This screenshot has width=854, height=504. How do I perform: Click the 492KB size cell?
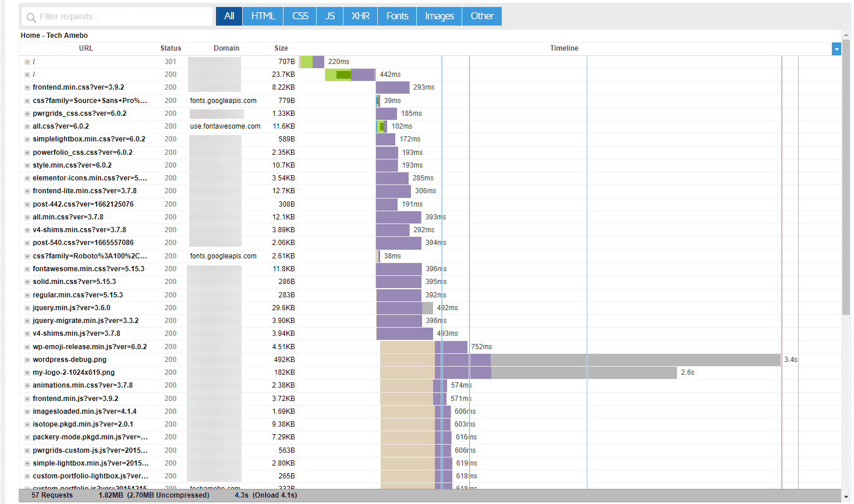pos(285,360)
